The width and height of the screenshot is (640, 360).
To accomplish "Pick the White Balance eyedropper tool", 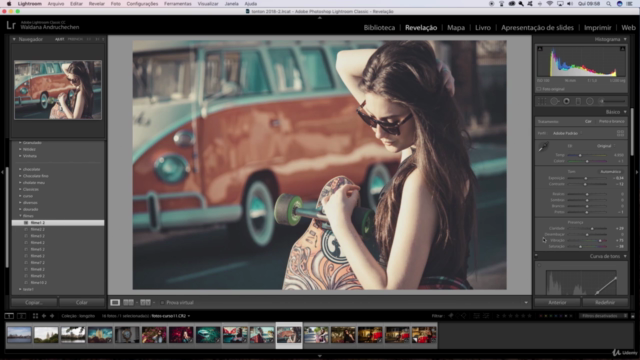I will [x=543, y=147].
